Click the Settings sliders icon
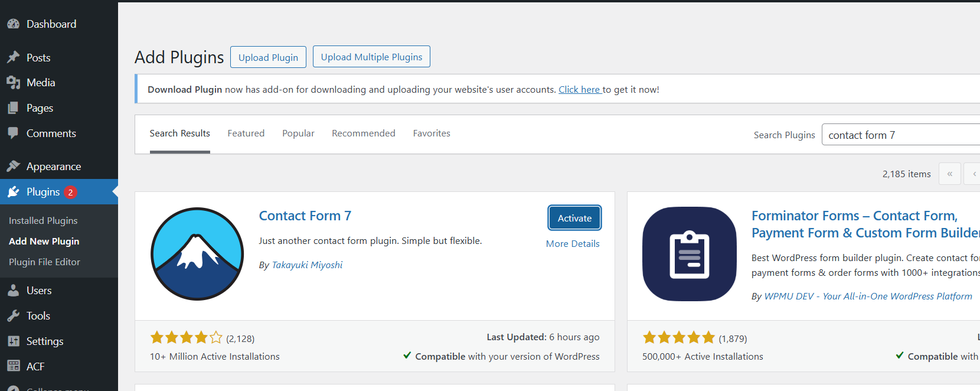 tap(14, 341)
